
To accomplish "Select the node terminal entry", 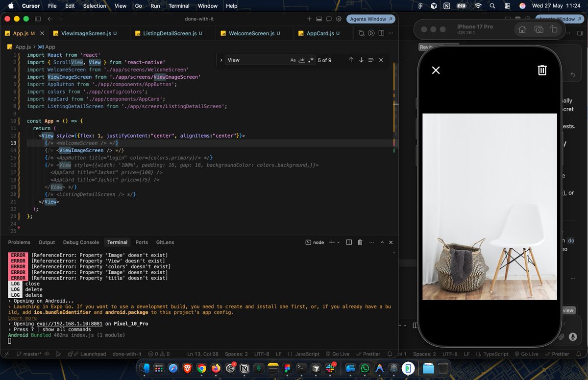I will pos(315,242).
